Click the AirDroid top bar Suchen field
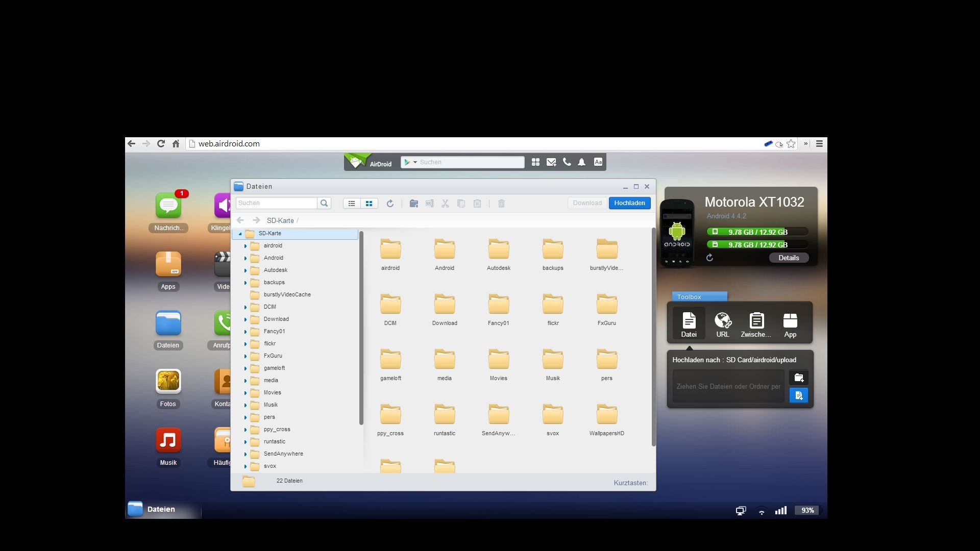The width and height of the screenshot is (980, 551). click(471, 162)
